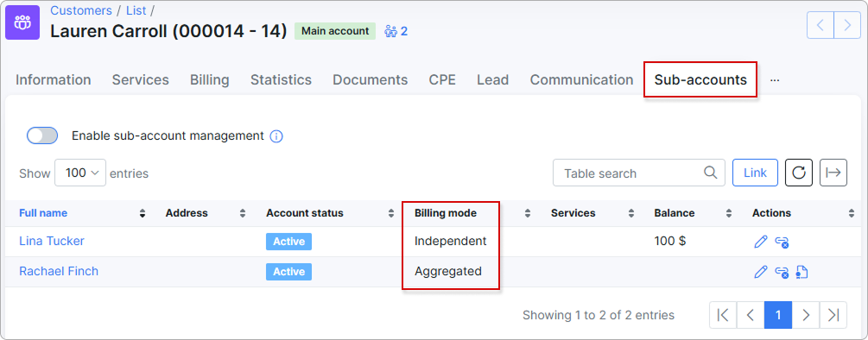Edit Lina Tucker pencil icon
Viewport: 868px width, 340px height.
pyautogui.click(x=761, y=242)
